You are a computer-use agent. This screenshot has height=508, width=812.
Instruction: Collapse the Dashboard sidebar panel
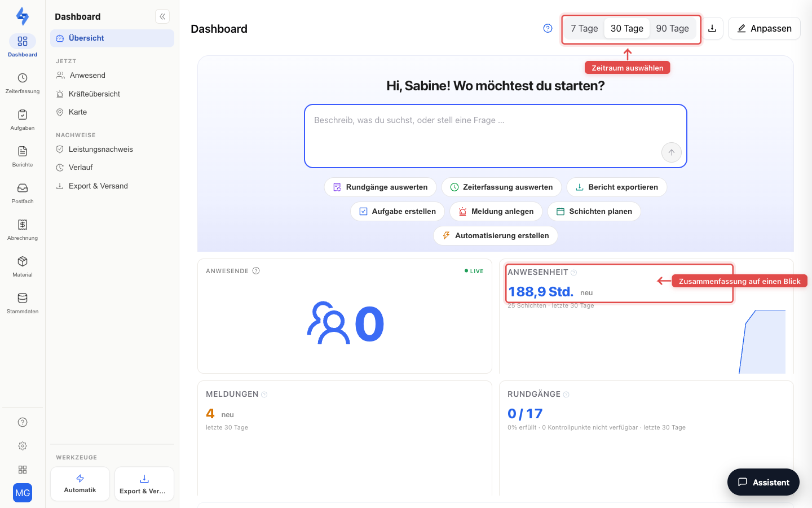point(162,16)
